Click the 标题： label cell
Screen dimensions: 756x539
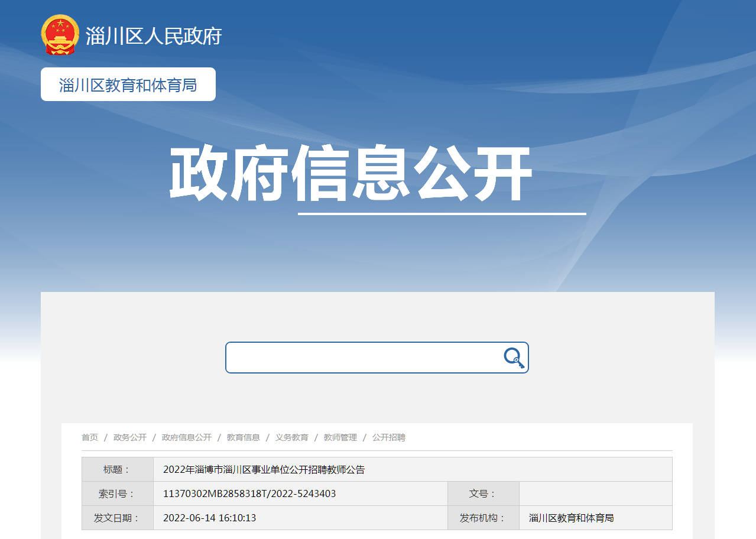point(118,469)
